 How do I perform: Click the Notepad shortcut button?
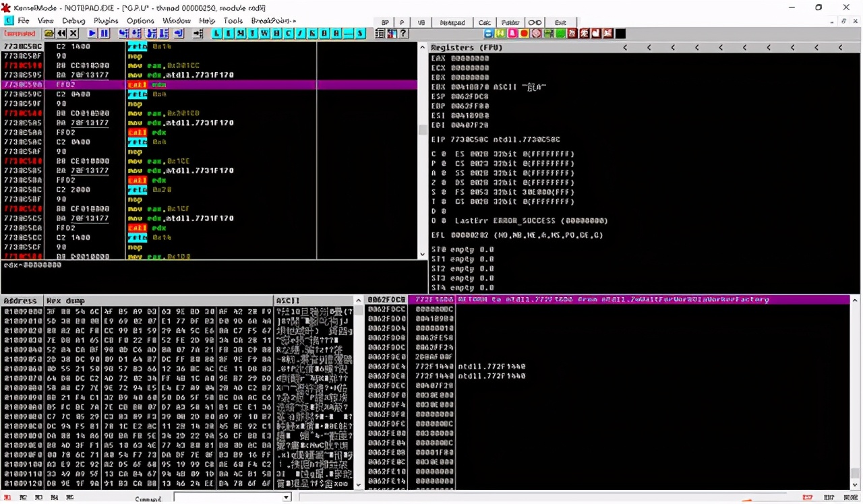452,22
